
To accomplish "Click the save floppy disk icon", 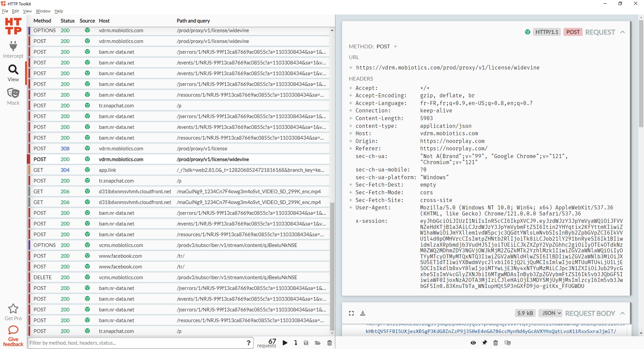I will tap(306, 343).
